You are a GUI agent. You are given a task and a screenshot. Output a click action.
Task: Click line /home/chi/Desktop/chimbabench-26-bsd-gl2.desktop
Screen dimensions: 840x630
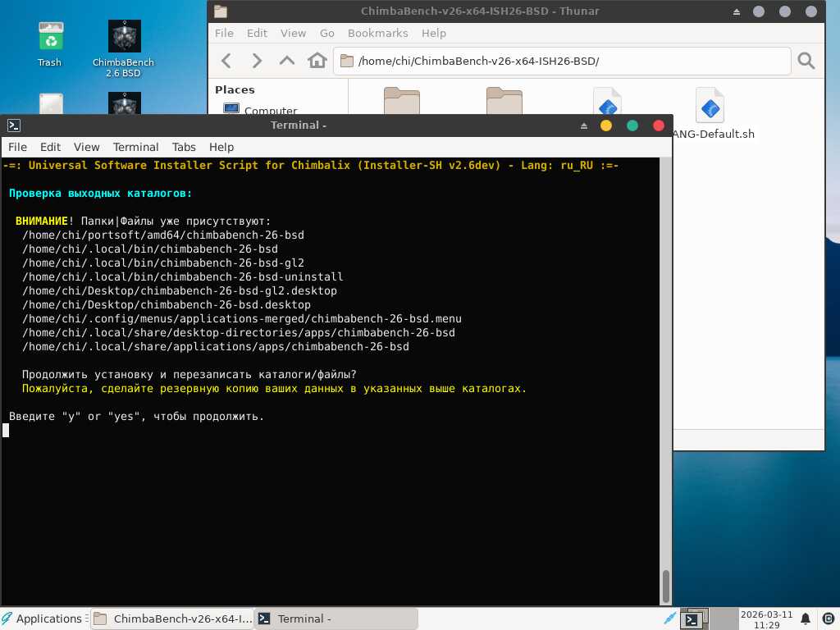(180, 291)
